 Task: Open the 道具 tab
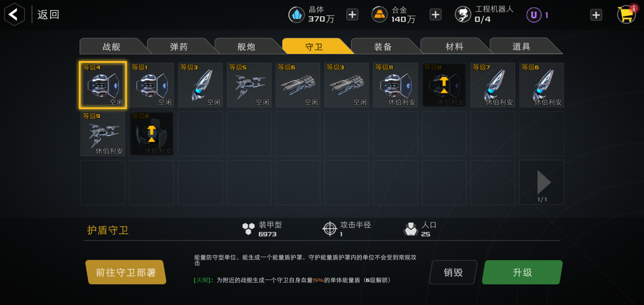click(x=521, y=46)
